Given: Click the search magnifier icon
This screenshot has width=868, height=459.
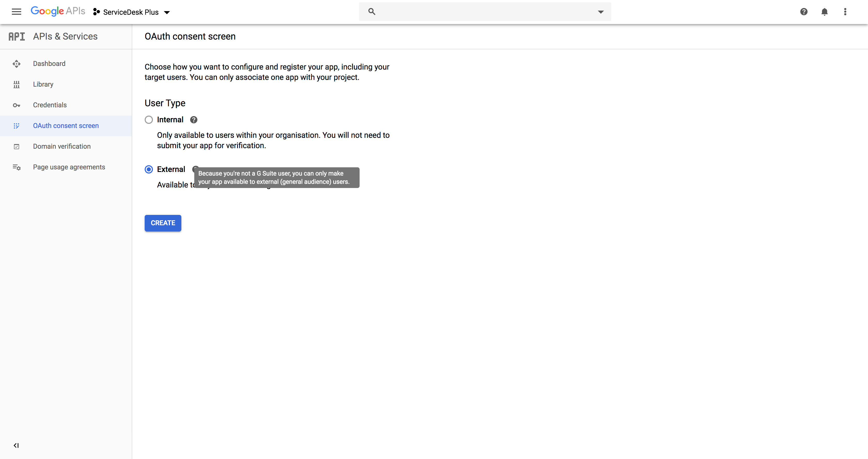Looking at the screenshot, I should (372, 12).
